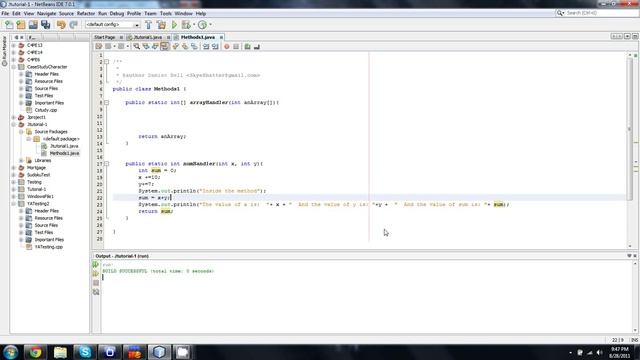Click the Stop icon in Output panel

point(96,283)
